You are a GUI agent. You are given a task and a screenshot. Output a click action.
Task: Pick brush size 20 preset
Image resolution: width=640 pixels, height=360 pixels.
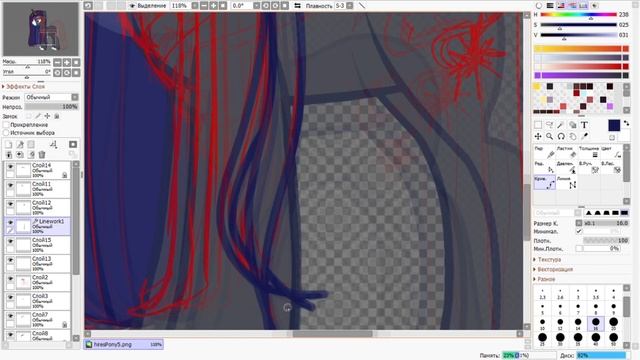(613, 324)
